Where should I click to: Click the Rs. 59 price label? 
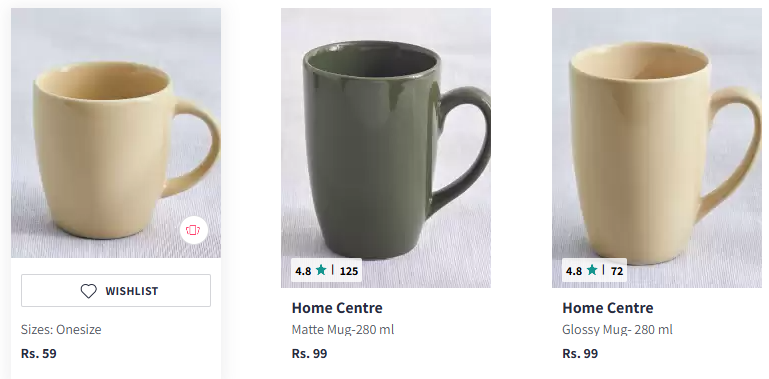(x=39, y=354)
